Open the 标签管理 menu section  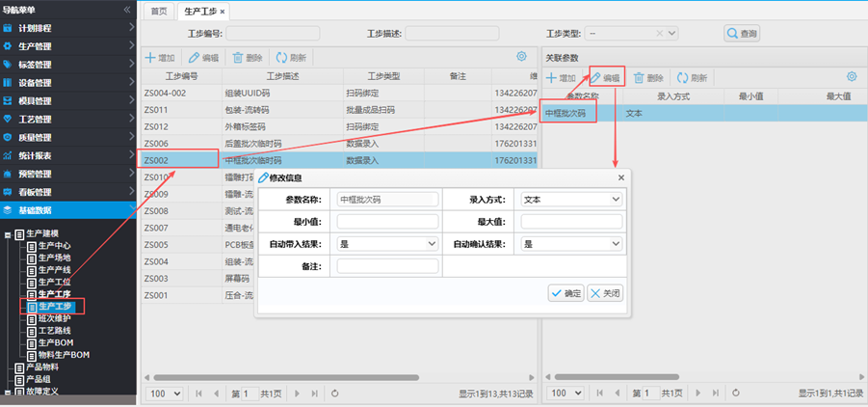click(x=68, y=65)
